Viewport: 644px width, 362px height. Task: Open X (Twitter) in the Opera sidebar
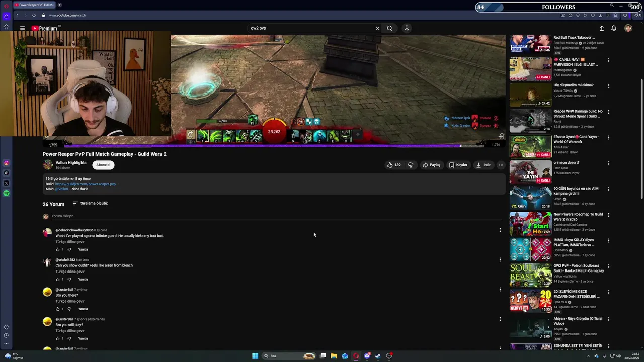[6, 183]
